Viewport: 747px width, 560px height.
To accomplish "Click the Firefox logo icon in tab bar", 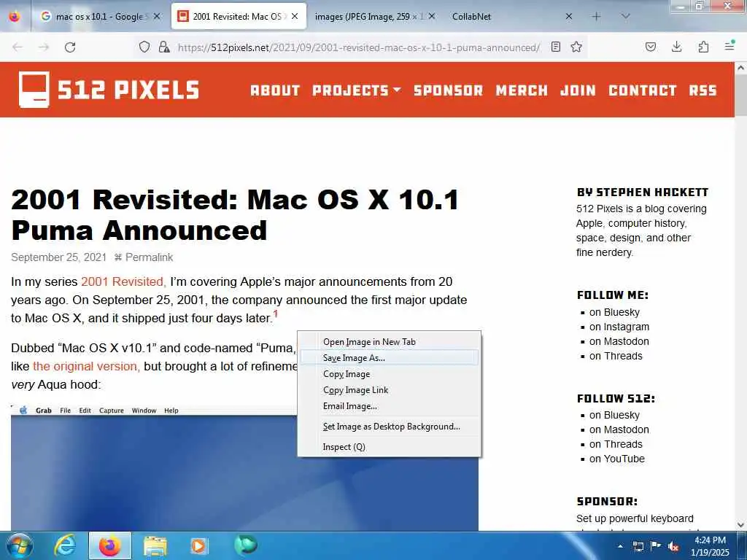I will pos(15,16).
